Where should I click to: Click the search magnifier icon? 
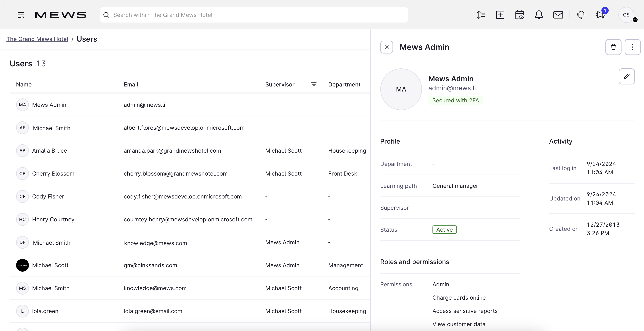[x=106, y=15]
